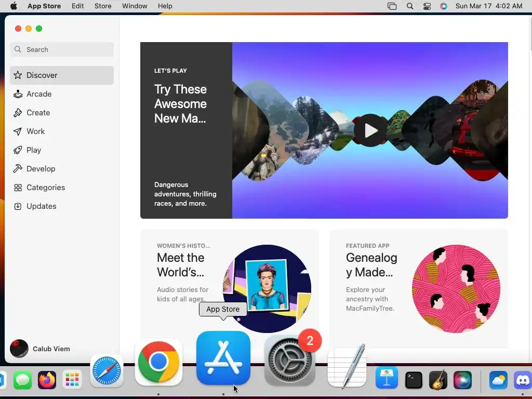Open the App Store menu in menu bar
This screenshot has height=399, width=532.
tap(44, 6)
